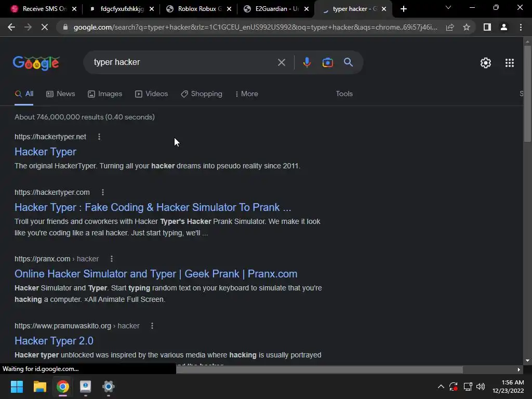Open Hacker Typer Fake Coding result
Image resolution: width=532 pixels, height=399 pixels.
coord(153,207)
